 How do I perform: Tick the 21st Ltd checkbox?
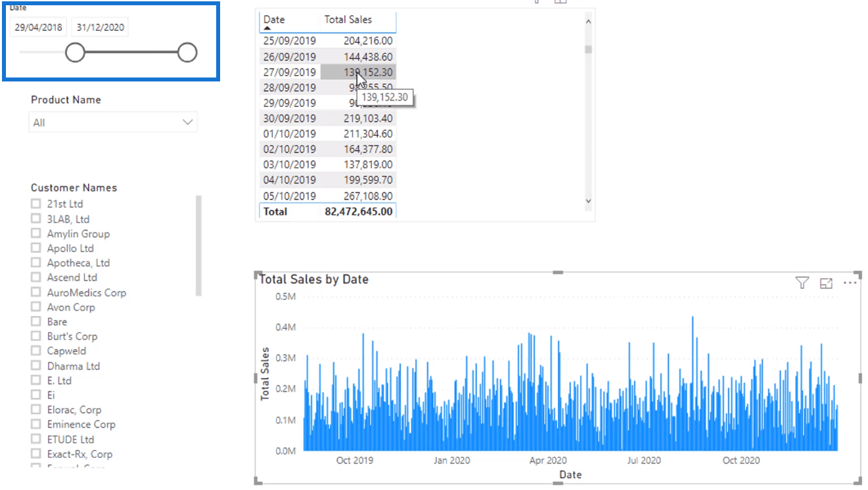pyautogui.click(x=36, y=204)
